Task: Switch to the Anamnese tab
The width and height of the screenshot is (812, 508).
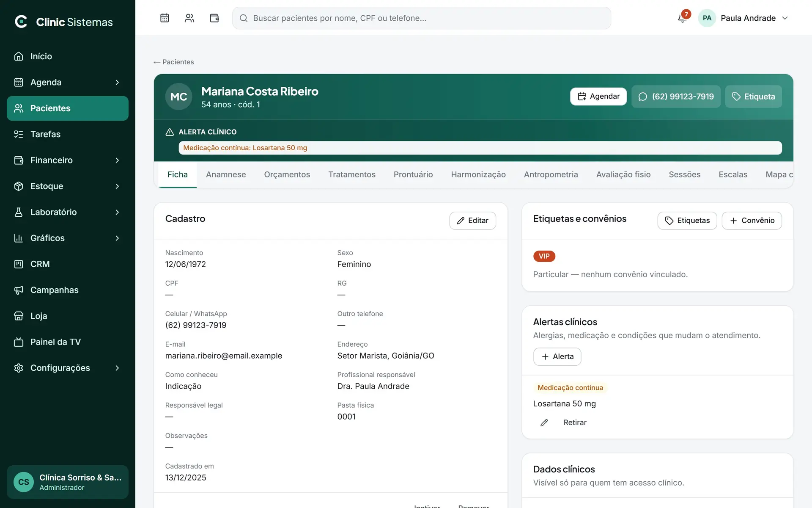Action: 226,174
